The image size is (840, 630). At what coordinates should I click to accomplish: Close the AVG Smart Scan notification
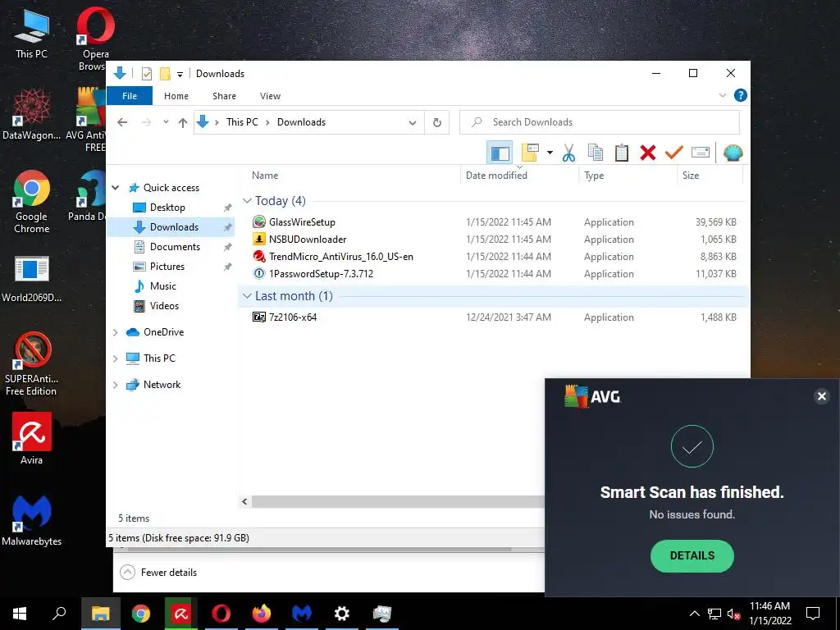pos(821,396)
